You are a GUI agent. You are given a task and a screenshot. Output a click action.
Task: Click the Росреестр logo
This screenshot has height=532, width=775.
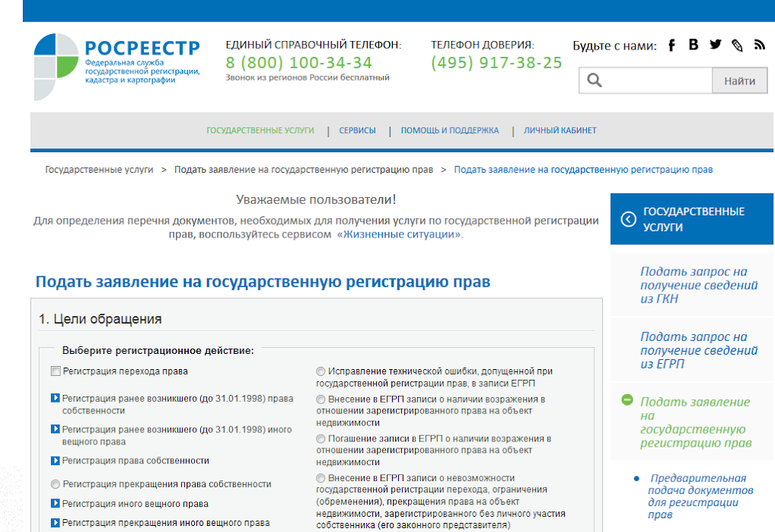pyautogui.click(x=118, y=66)
